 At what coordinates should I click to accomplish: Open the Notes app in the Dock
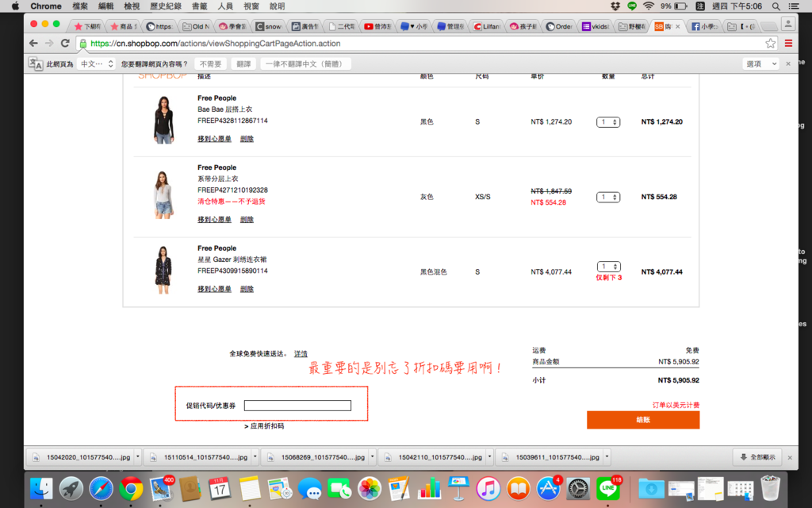click(250, 488)
